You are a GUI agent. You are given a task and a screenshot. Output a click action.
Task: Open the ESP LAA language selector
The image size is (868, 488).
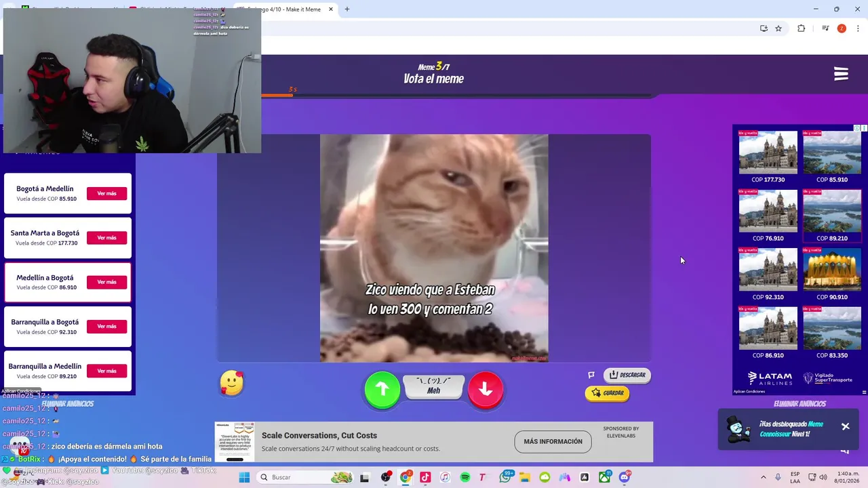point(795,477)
